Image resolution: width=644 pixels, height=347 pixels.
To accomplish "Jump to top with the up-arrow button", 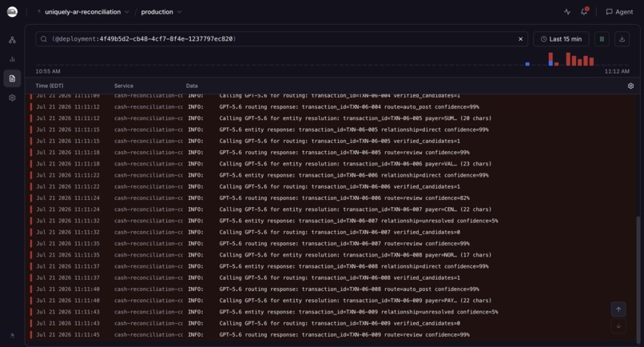I will (618, 309).
